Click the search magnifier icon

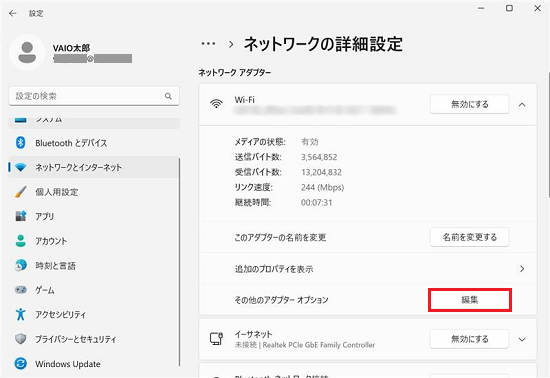point(168,96)
